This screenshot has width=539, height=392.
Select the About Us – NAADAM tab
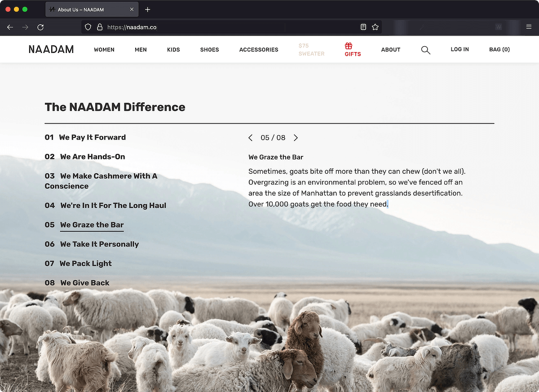click(x=92, y=9)
